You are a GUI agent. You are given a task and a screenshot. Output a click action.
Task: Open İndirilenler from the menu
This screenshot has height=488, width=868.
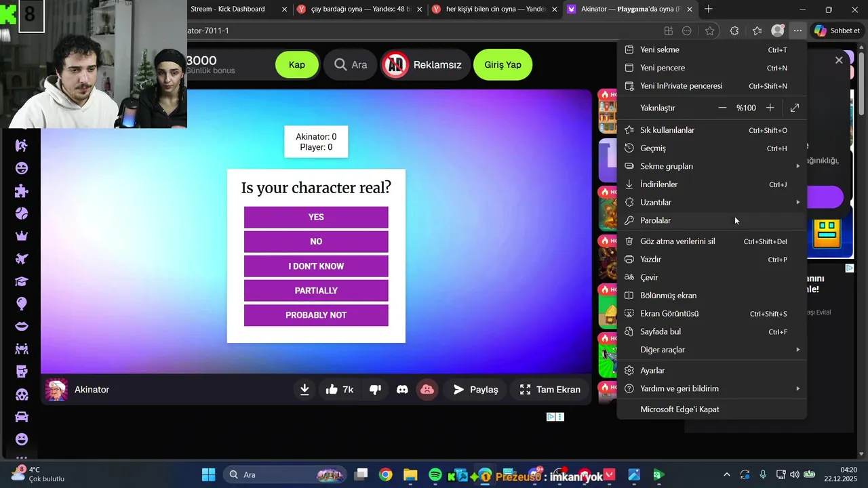click(x=711, y=184)
